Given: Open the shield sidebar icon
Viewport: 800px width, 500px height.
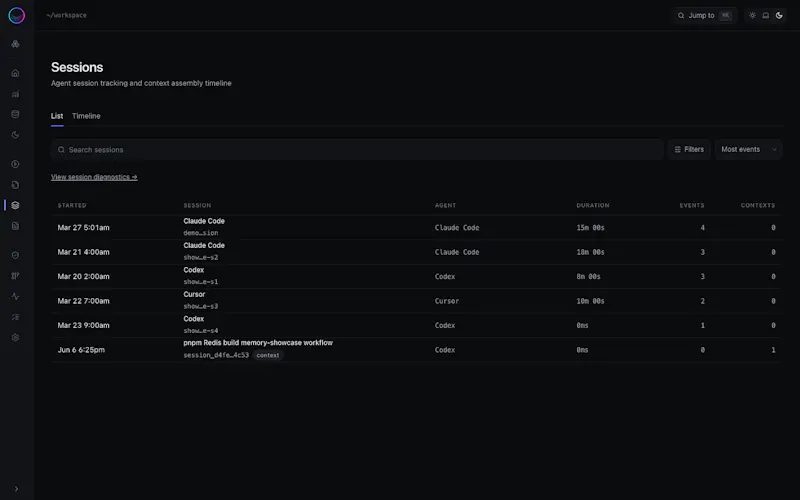Looking at the screenshot, I should [15, 255].
